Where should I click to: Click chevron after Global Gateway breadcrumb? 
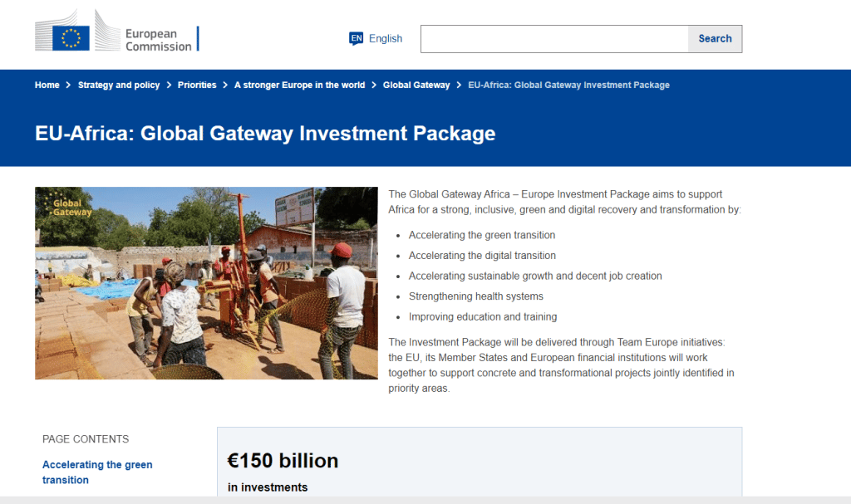click(x=459, y=86)
